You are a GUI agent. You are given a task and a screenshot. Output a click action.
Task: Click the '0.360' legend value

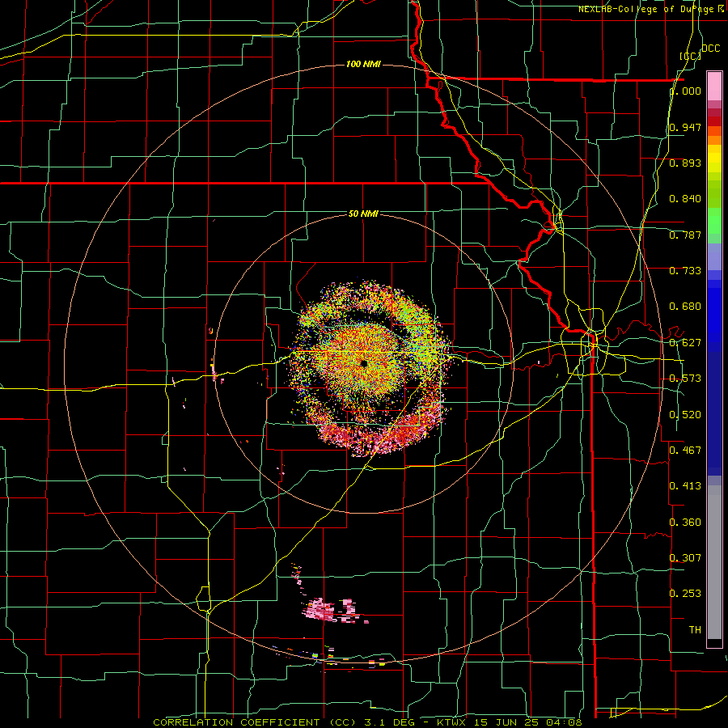point(685,523)
